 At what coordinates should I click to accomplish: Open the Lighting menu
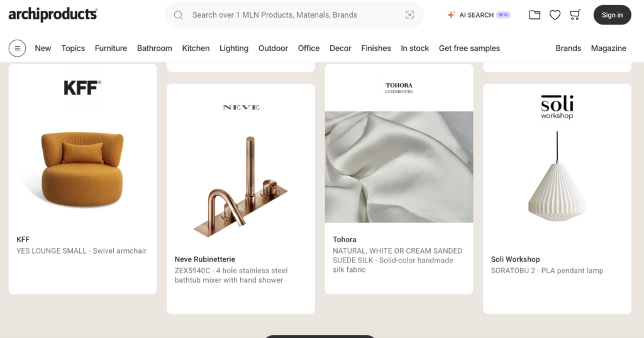click(234, 48)
